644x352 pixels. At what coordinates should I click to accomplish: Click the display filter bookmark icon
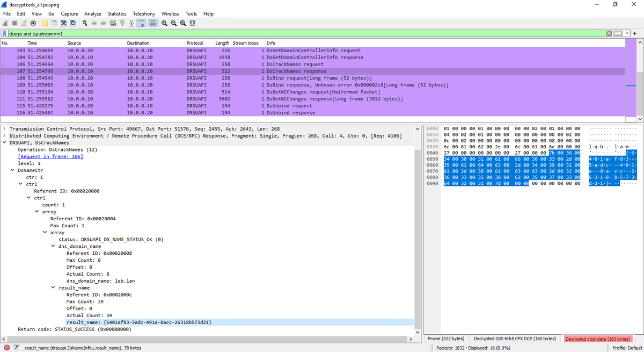pos(5,33)
